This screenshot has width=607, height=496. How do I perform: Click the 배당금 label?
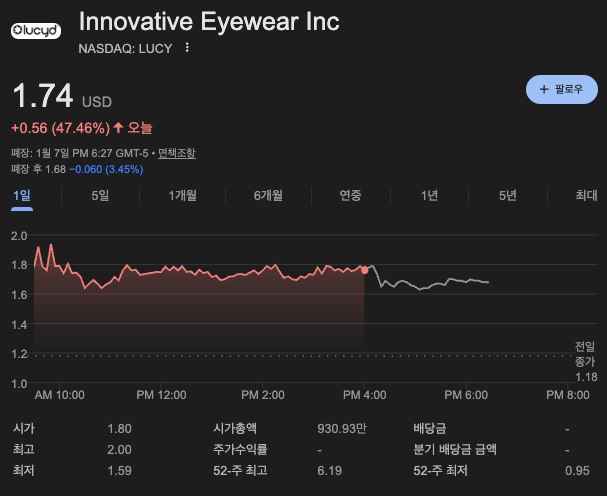[430, 429]
